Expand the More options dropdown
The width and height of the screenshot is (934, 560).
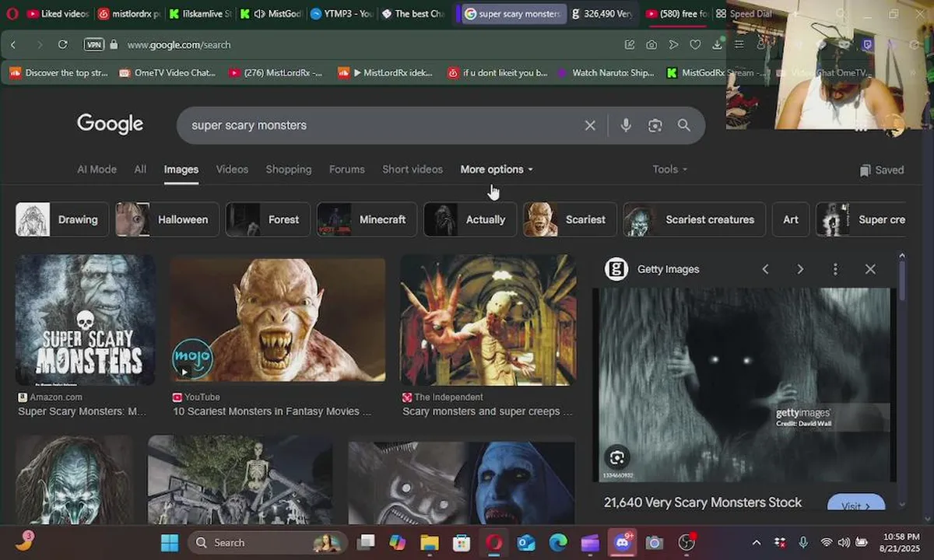click(497, 169)
